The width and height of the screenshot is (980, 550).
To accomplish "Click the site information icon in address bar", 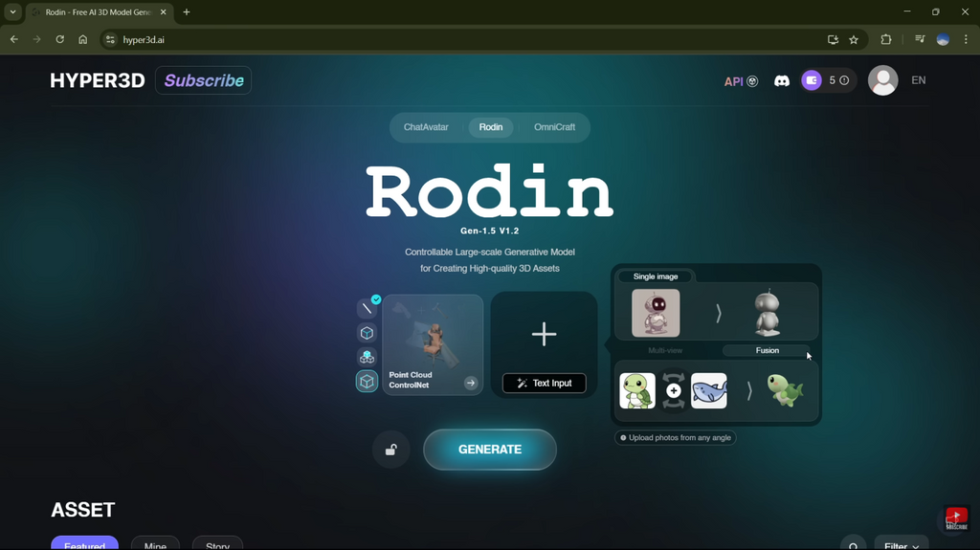I will [110, 39].
